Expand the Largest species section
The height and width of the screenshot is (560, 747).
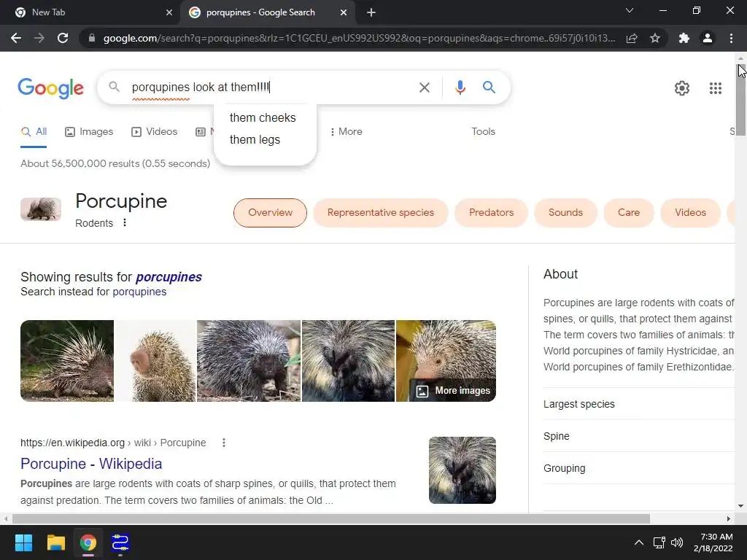(638, 404)
